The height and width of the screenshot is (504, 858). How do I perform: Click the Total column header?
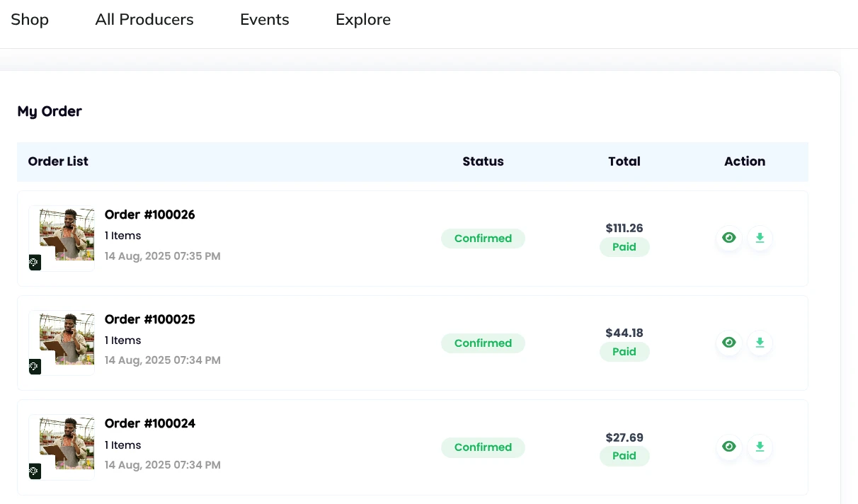pyautogui.click(x=624, y=161)
